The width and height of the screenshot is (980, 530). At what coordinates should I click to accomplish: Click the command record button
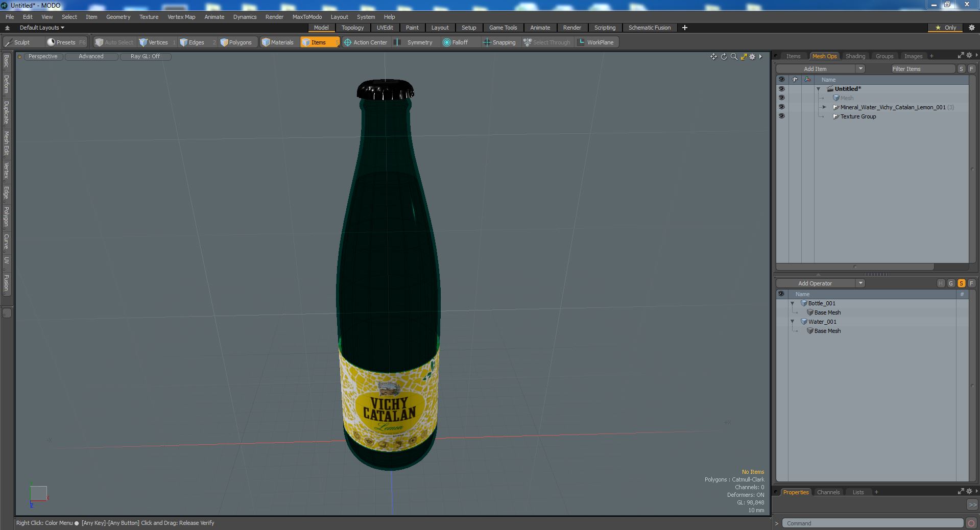[x=971, y=523]
